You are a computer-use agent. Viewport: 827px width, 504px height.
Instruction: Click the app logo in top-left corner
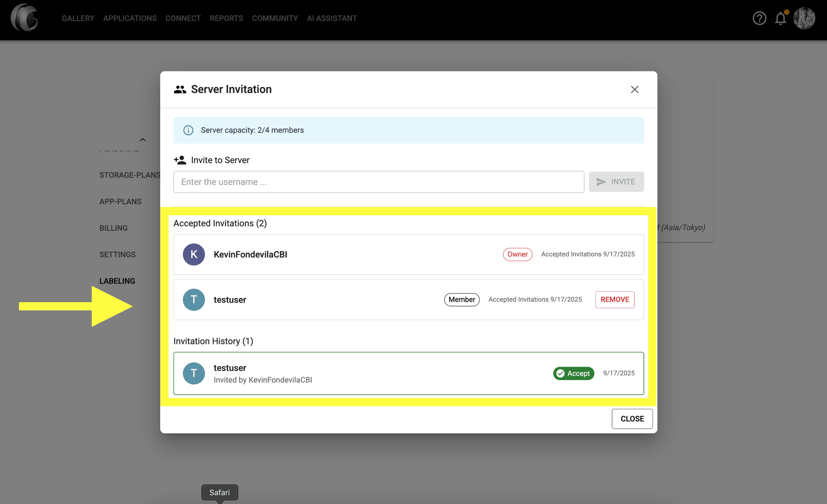[25, 18]
